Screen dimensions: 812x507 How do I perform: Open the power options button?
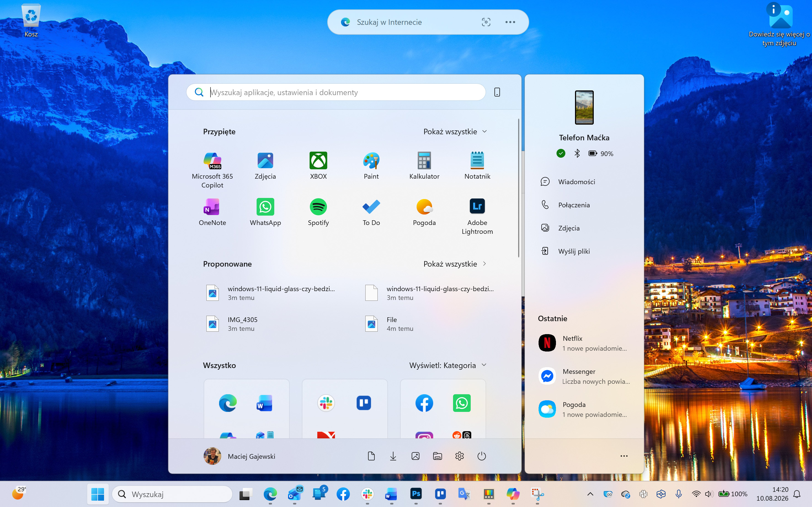coord(481,456)
